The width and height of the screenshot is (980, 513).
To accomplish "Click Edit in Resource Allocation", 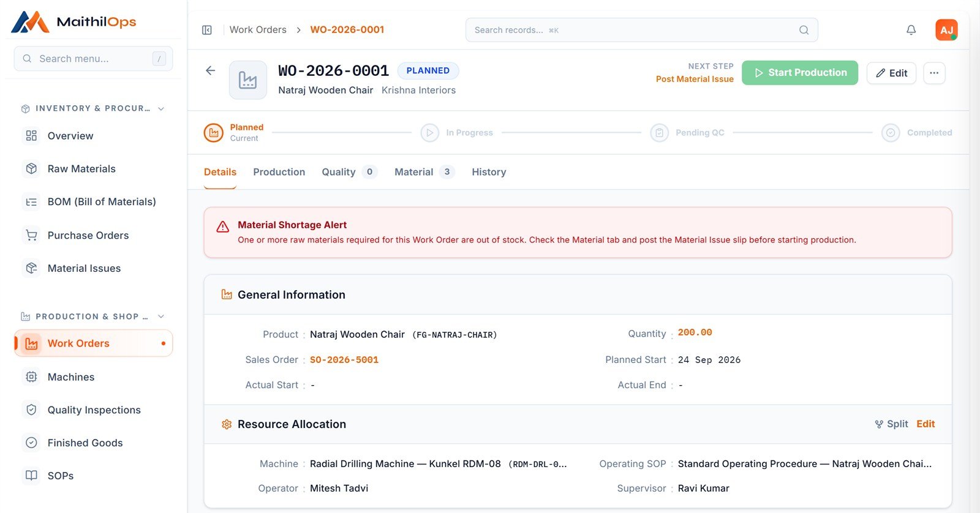I will click(x=925, y=424).
